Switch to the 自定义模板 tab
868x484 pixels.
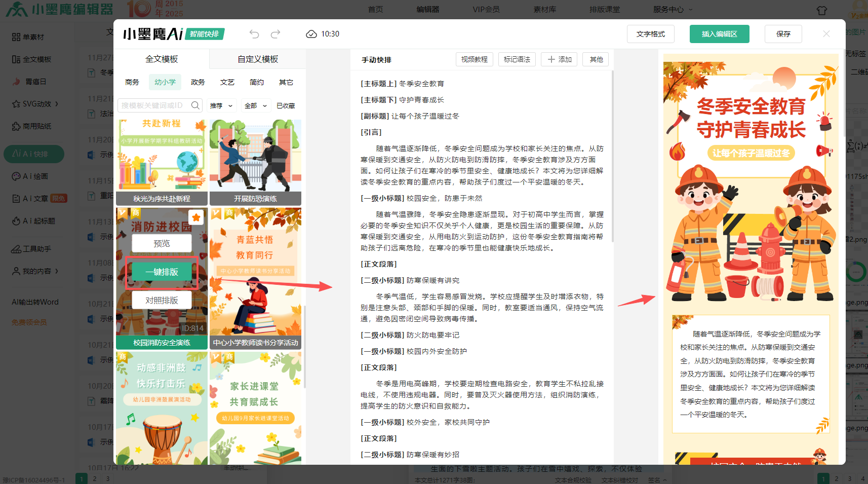click(258, 59)
